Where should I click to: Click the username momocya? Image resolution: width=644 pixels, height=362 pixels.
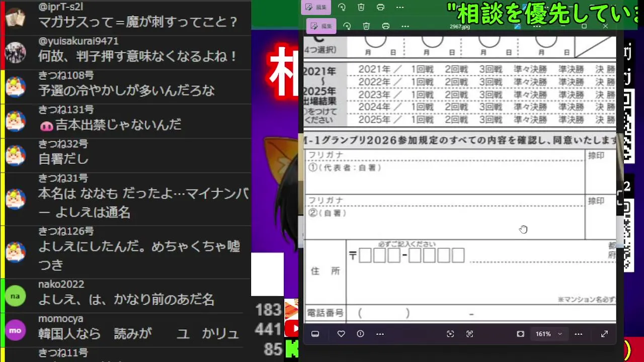coord(60,319)
